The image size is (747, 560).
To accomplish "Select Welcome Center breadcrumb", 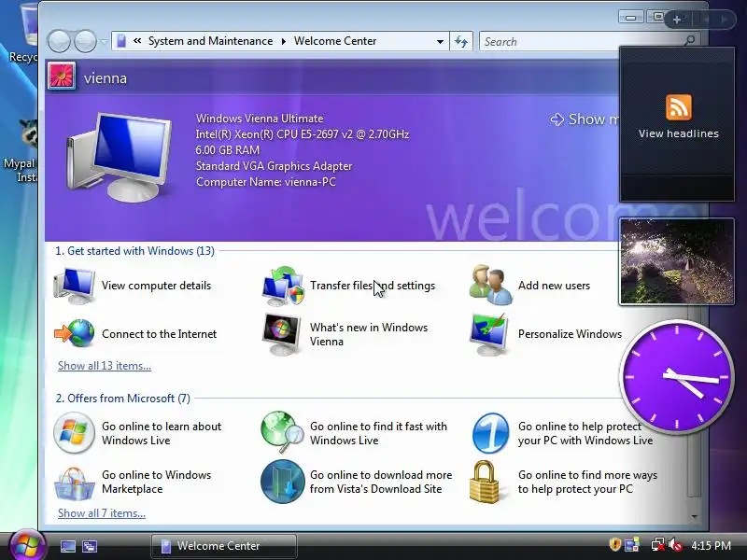I will point(335,41).
